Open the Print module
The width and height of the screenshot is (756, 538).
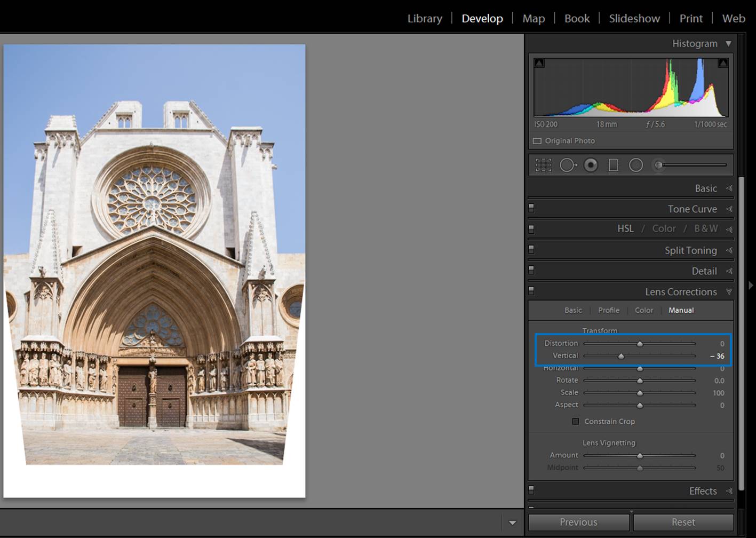click(691, 19)
